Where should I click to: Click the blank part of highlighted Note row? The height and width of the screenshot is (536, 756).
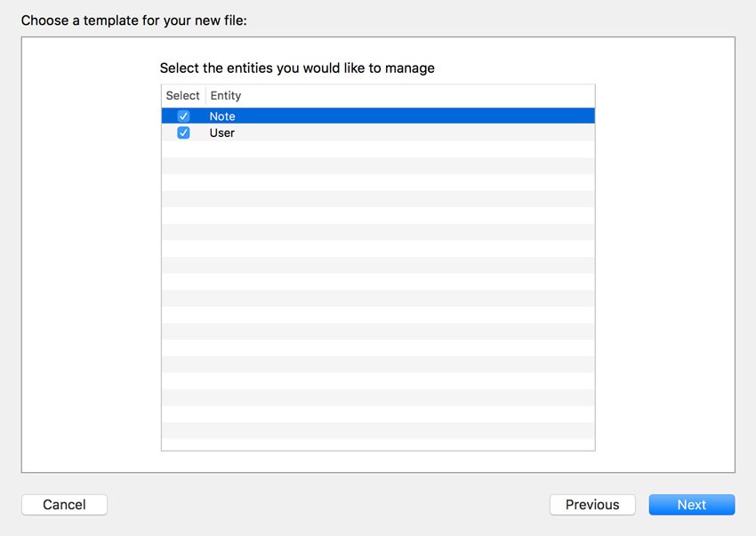click(x=414, y=116)
